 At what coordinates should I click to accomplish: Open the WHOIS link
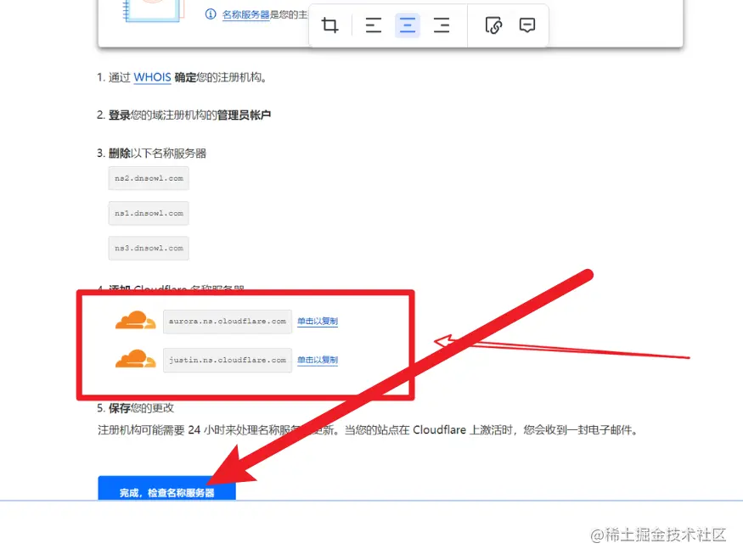coord(152,77)
